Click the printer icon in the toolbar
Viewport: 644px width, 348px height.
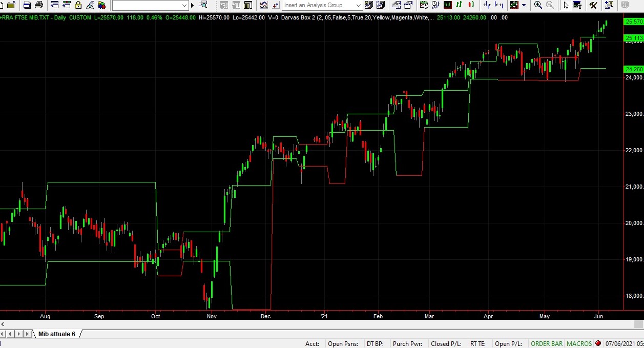pyautogui.click(x=38, y=5)
